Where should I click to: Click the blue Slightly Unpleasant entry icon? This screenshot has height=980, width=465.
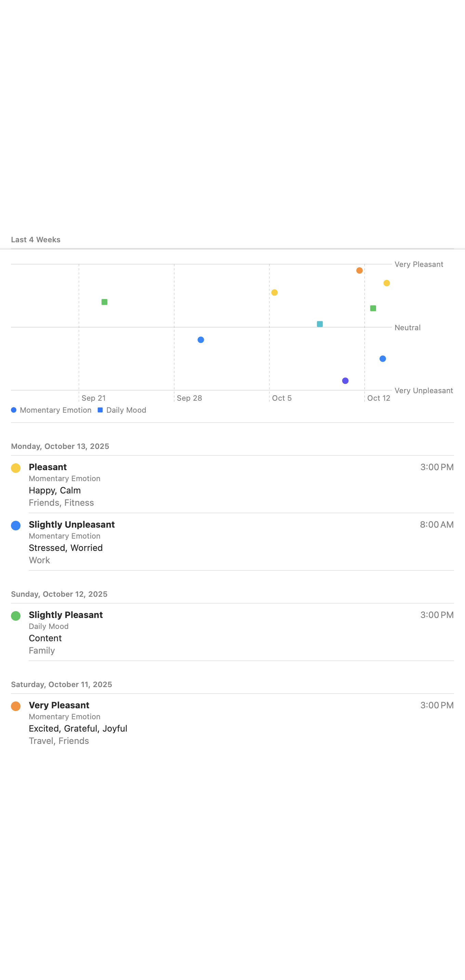16,525
